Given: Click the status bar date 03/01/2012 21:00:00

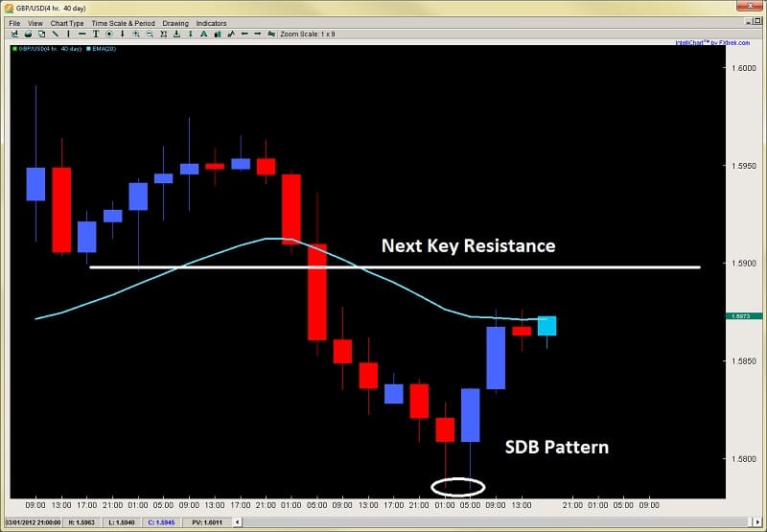Looking at the screenshot, I should tap(34, 522).
